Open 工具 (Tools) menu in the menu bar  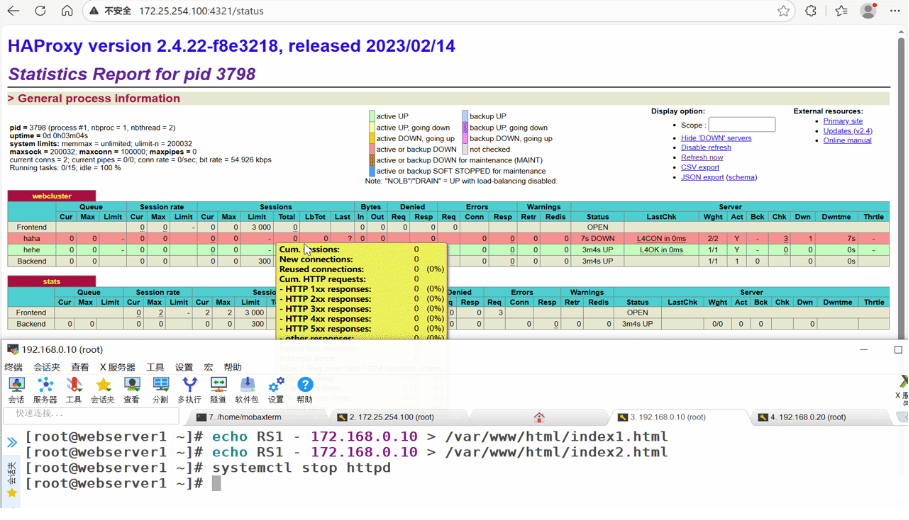click(155, 367)
